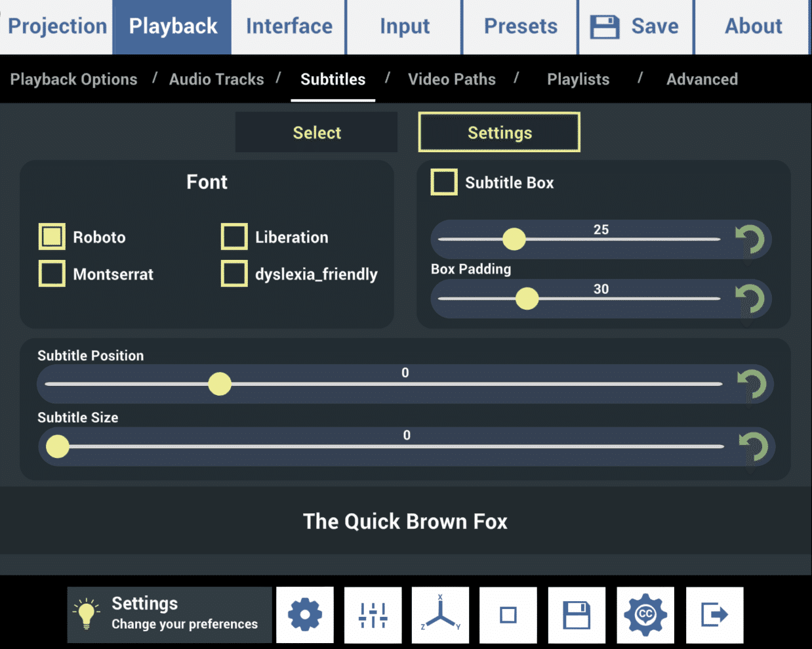Click the subtitles Select button
The width and height of the screenshot is (812, 649).
point(317,133)
